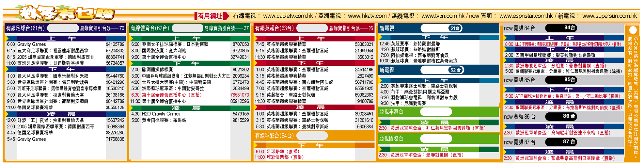Select red 第十屆全運會直播中心（直播）row
644x165 pixels.
(x=190, y=95)
